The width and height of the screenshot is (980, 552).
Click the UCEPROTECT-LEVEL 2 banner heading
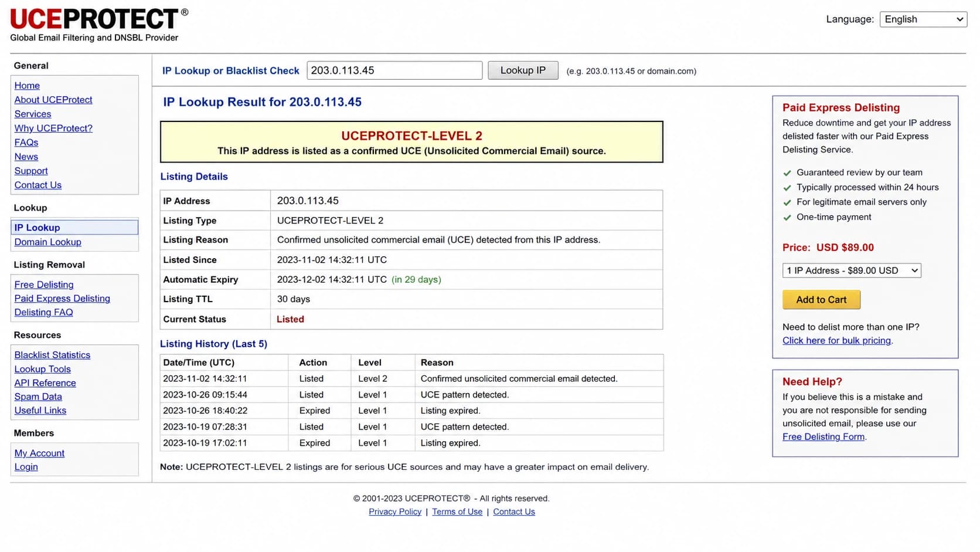pos(411,136)
